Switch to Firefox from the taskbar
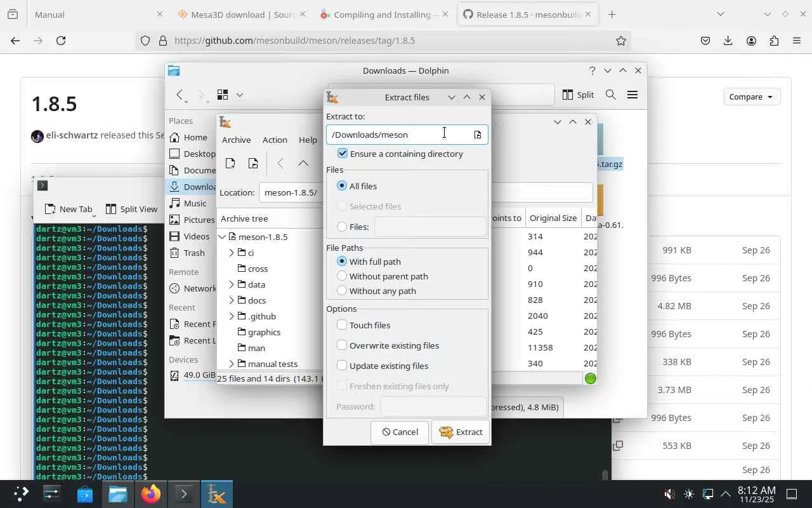 [x=151, y=494]
